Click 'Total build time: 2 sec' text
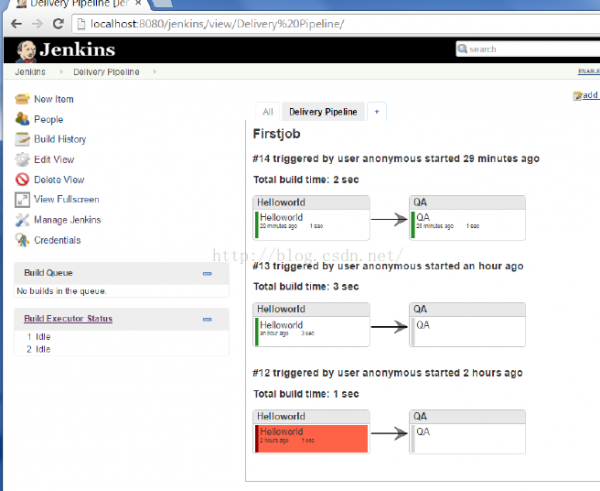Image resolution: width=600 pixels, height=491 pixels. [306, 179]
